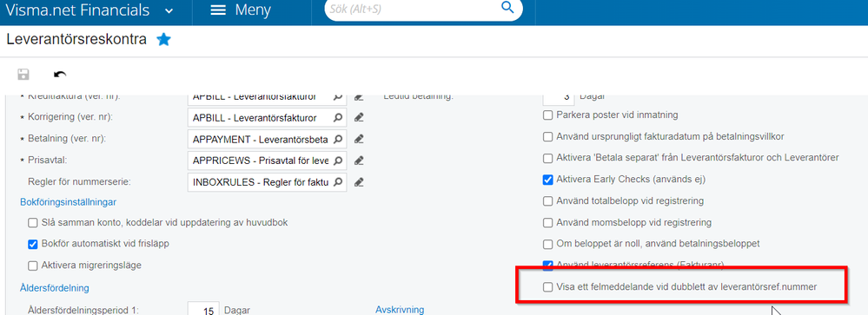Toggle 'Aktivera Early Checks (används ej)' checkbox
868x315 pixels.
[x=547, y=180]
